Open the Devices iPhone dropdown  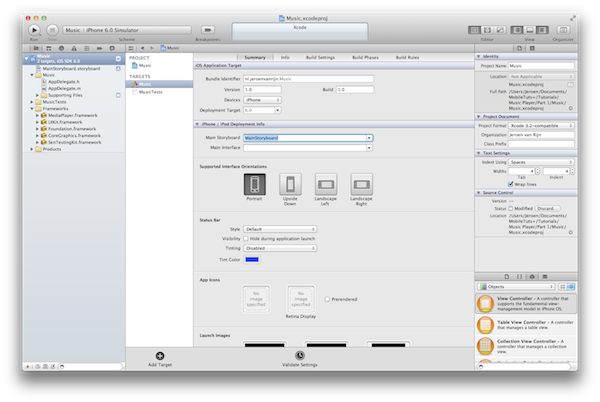[x=262, y=100]
